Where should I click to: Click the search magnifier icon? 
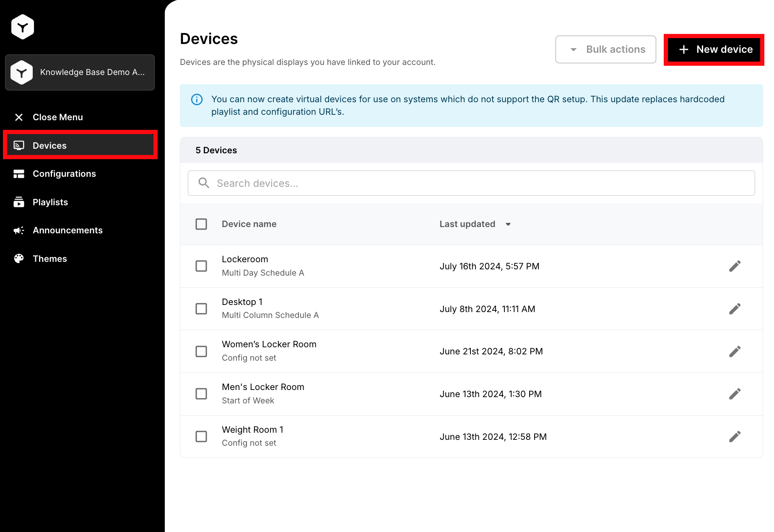(x=204, y=183)
